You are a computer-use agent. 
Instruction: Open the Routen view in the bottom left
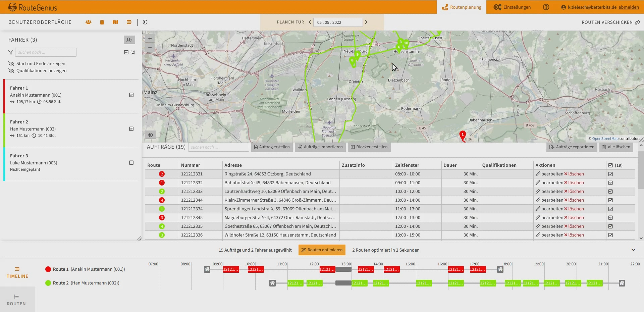(16, 299)
